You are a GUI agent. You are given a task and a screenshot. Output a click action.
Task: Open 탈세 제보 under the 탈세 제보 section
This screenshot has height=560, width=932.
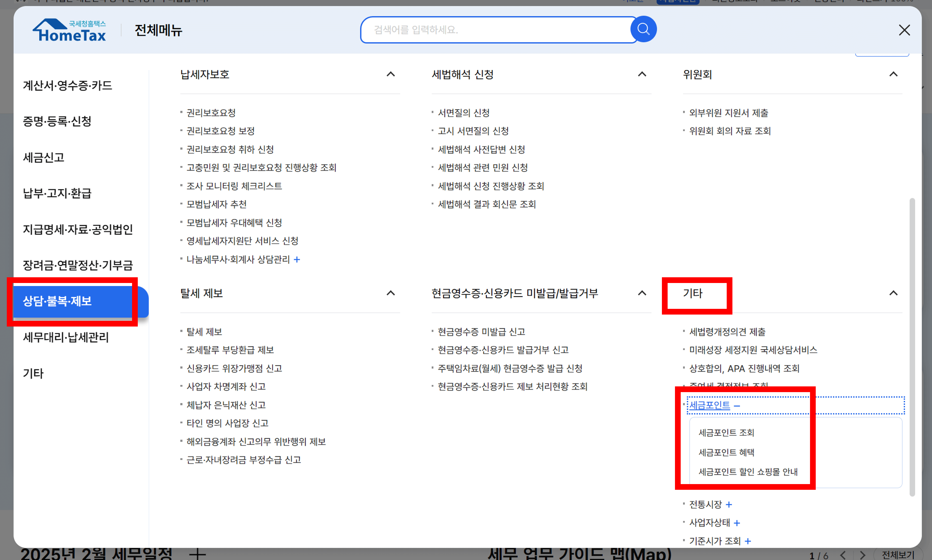tap(204, 332)
